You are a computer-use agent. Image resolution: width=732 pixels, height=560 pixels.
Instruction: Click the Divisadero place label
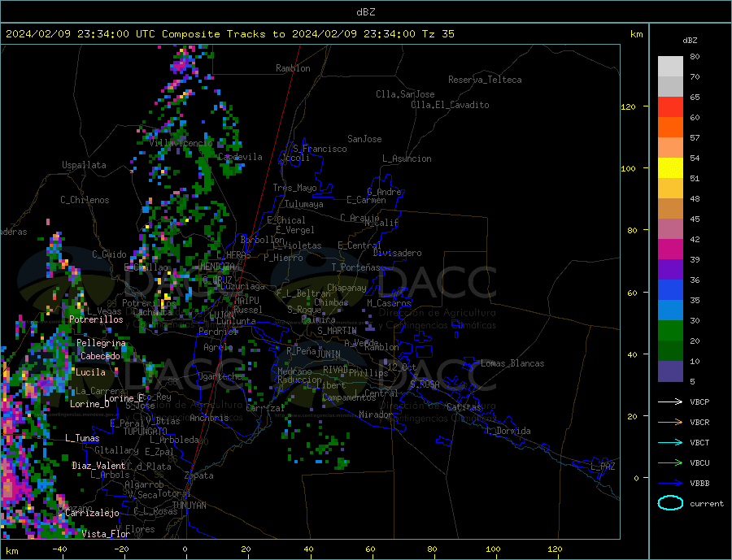pyautogui.click(x=397, y=253)
